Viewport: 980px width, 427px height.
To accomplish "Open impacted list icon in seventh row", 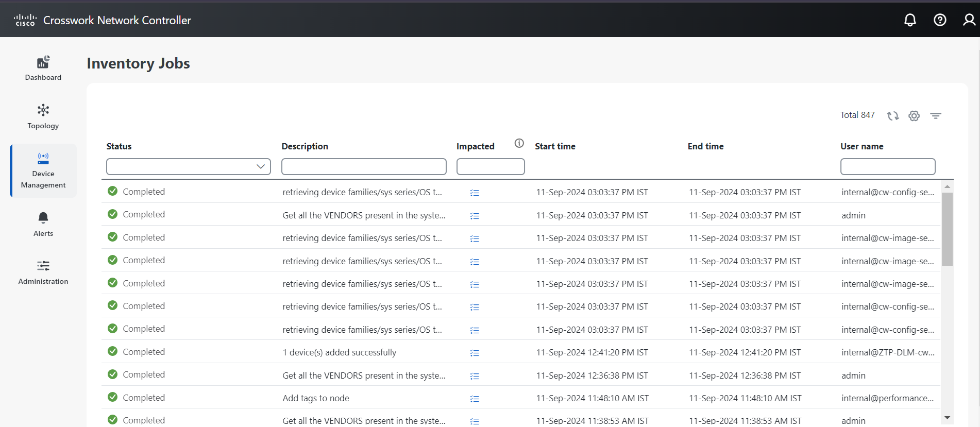I will click(475, 330).
